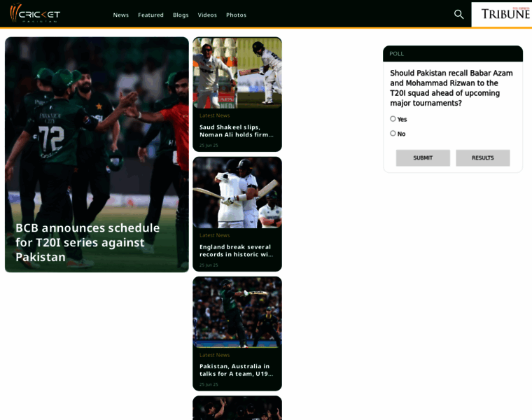Screen dimensions: 532x420
Task: Click Latest News label above Saud Shakeel
Action: click(214, 115)
